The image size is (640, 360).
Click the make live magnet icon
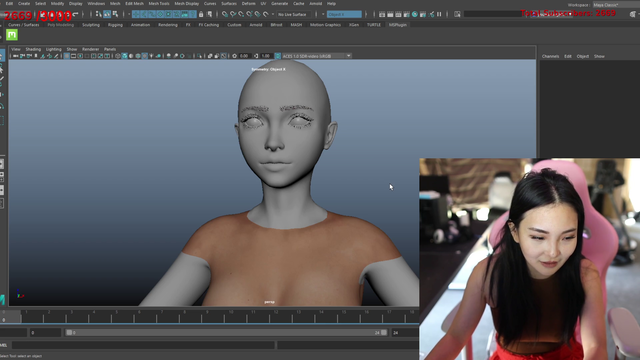(266, 14)
